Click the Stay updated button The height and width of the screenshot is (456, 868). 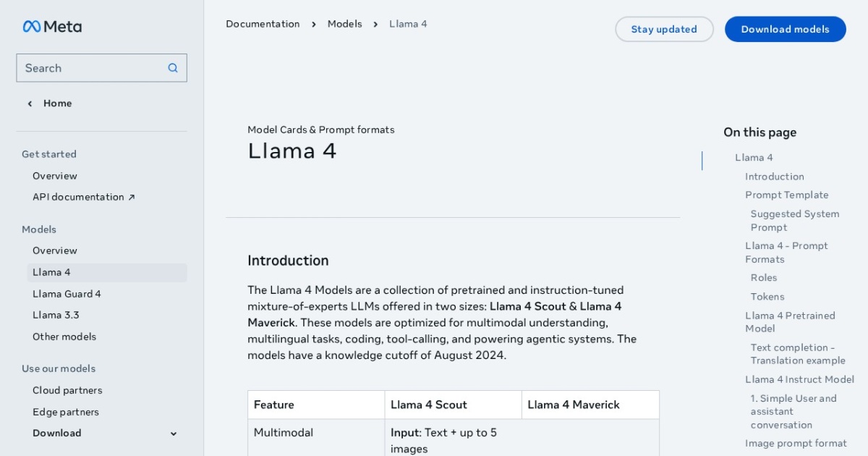click(663, 29)
